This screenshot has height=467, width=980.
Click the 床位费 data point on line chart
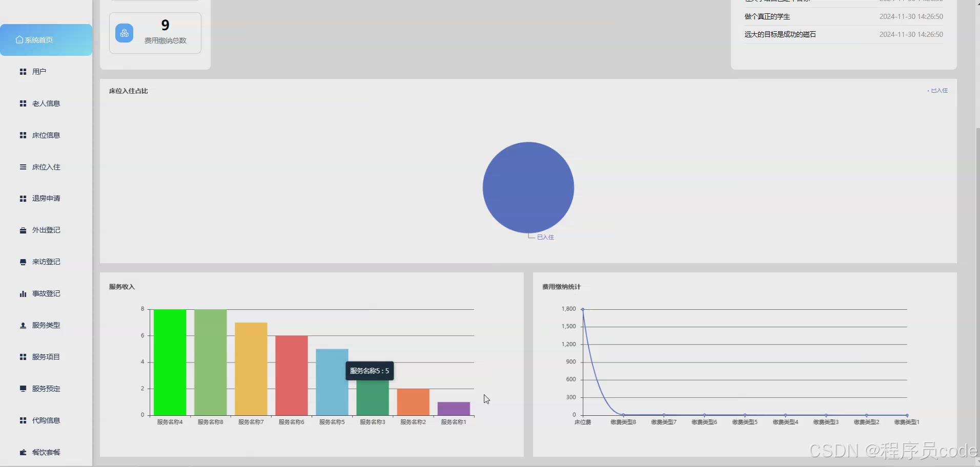point(583,309)
